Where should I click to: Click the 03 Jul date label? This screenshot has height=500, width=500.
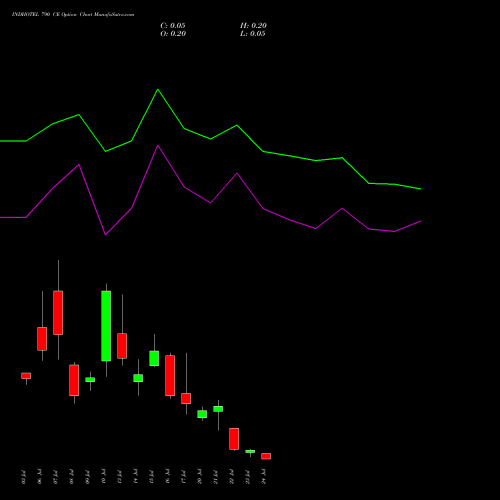[23, 477]
